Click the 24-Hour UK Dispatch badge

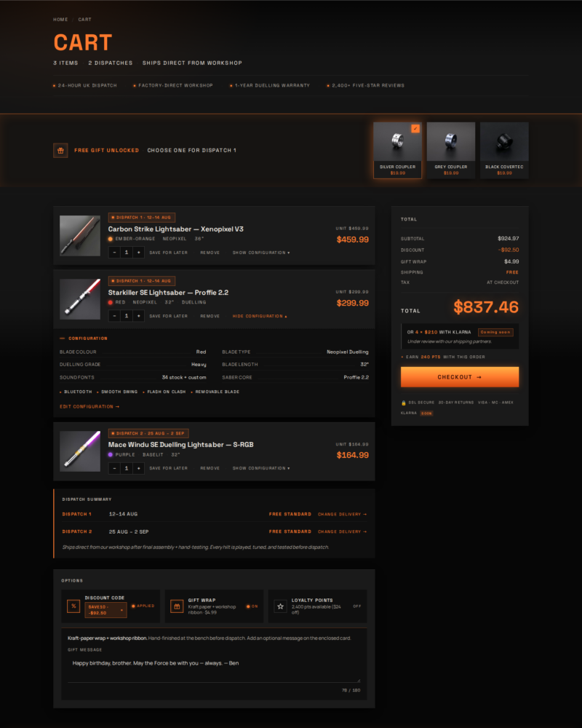pos(85,85)
